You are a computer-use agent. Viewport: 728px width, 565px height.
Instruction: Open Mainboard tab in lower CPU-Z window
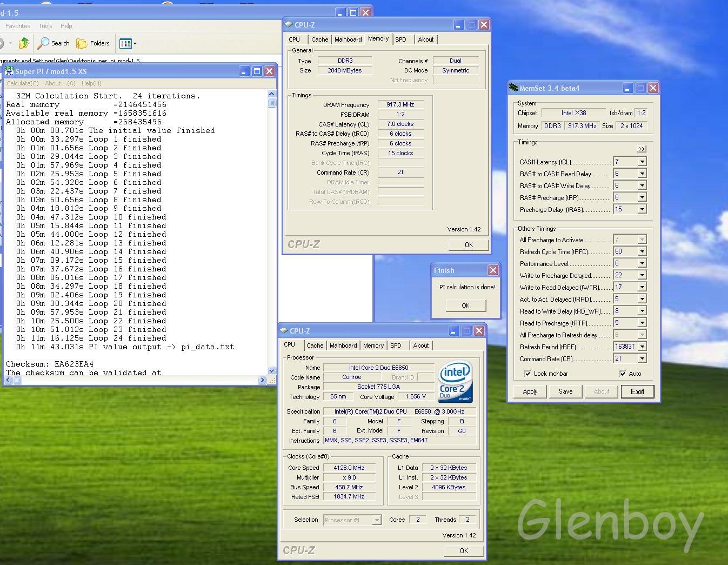343,345
